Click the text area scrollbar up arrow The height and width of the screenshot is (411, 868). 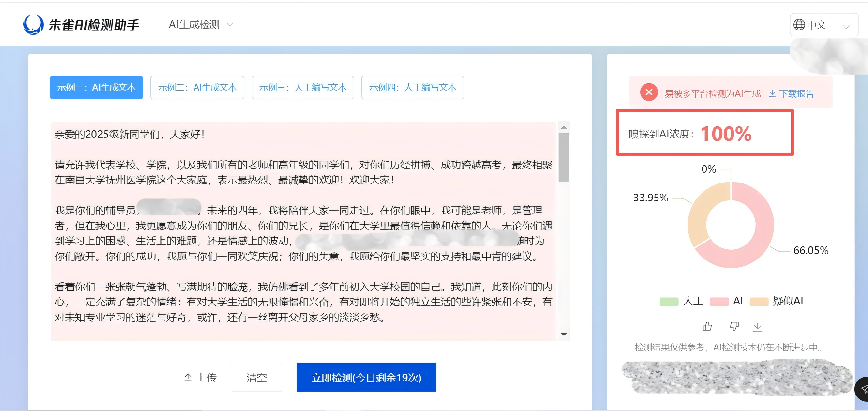point(564,127)
